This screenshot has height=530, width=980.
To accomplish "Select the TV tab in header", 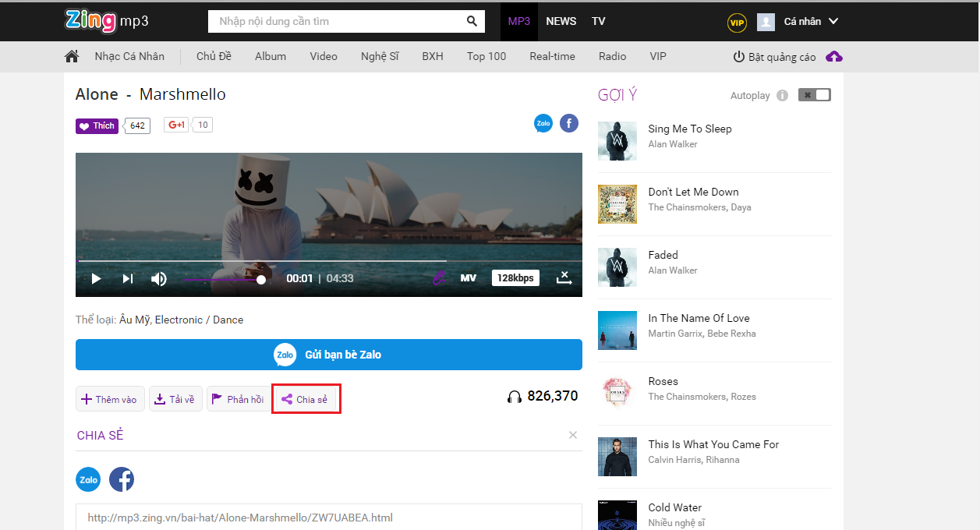I will [x=599, y=21].
